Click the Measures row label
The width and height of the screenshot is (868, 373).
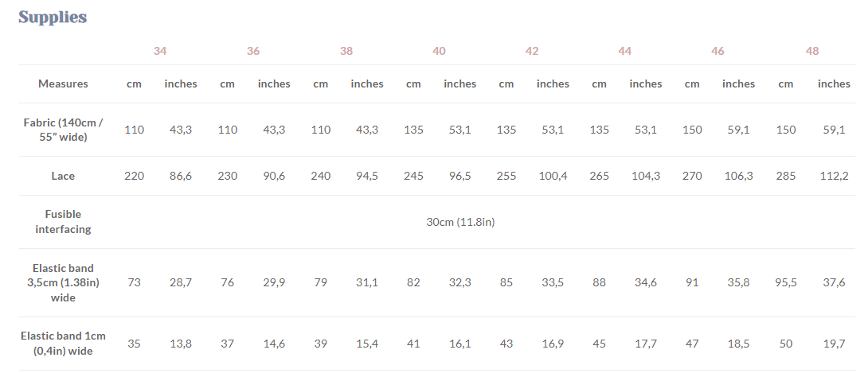tap(63, 84)
